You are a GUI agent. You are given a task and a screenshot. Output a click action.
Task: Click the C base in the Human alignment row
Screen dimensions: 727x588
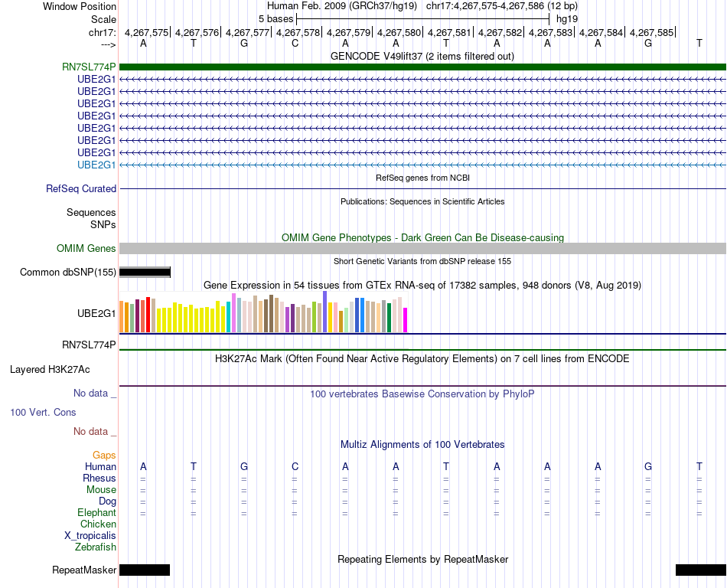[x=295, y=466]
